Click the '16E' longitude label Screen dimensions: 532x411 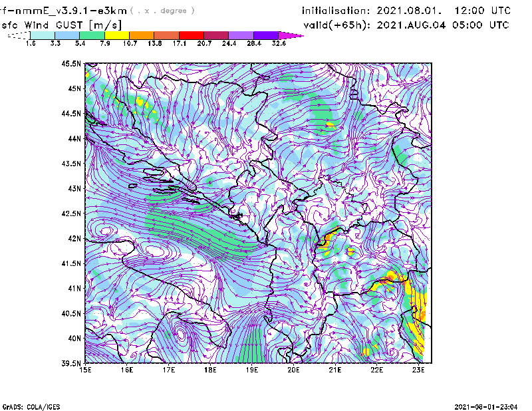(127, 370)
